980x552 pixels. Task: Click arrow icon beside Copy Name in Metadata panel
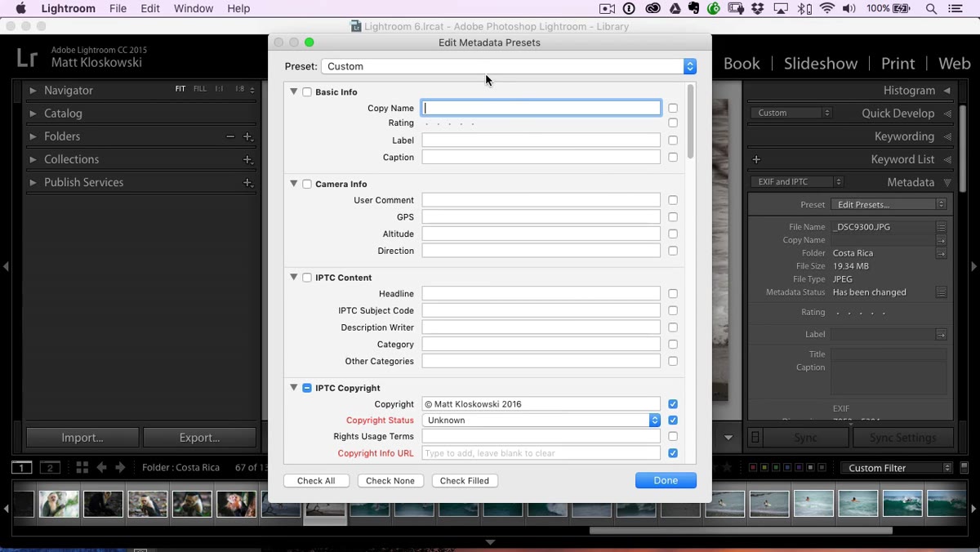click(942, 240)
